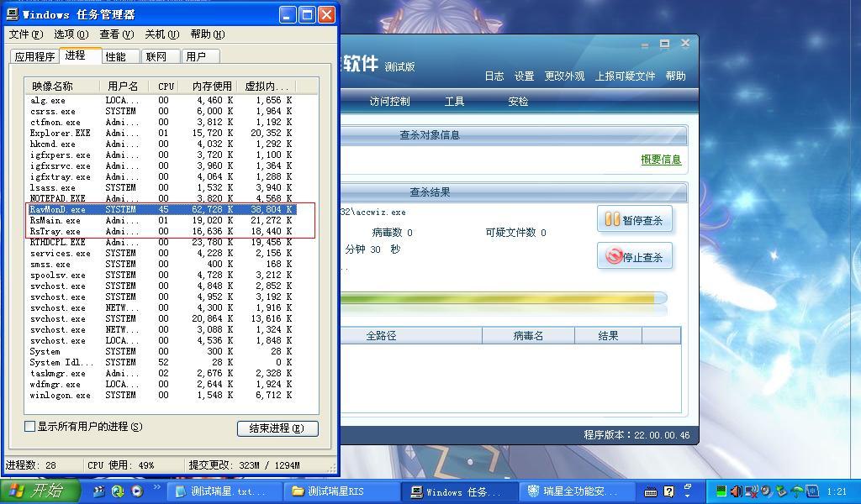
Task: Click the 全路径 results column header
Action: [x=410, y=336]
